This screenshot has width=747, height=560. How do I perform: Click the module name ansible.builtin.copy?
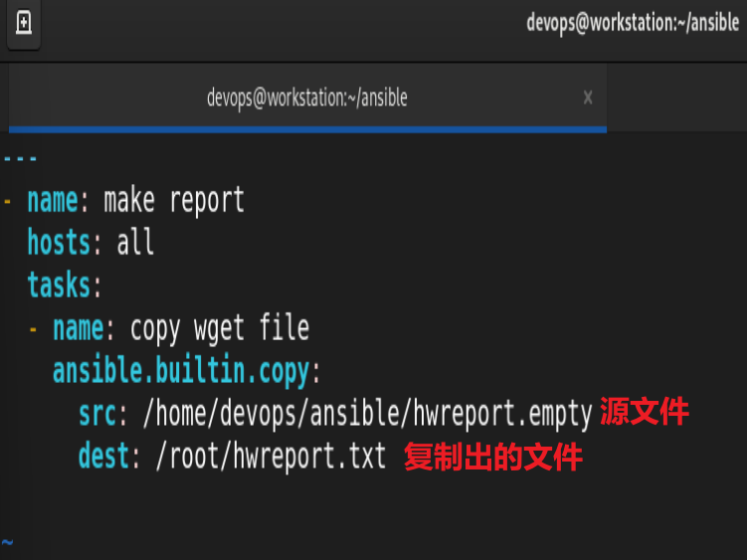(181, 371)
